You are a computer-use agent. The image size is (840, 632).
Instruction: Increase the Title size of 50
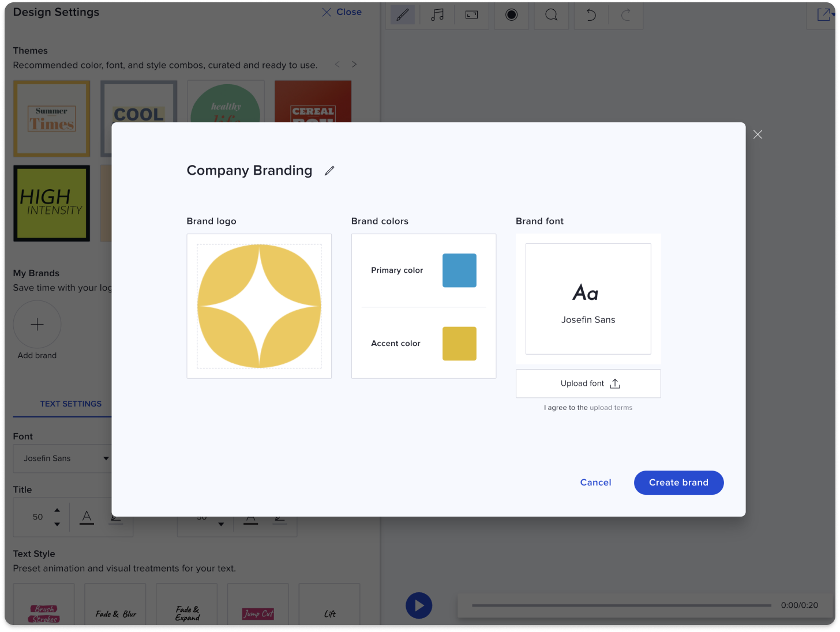pos(57,510)
